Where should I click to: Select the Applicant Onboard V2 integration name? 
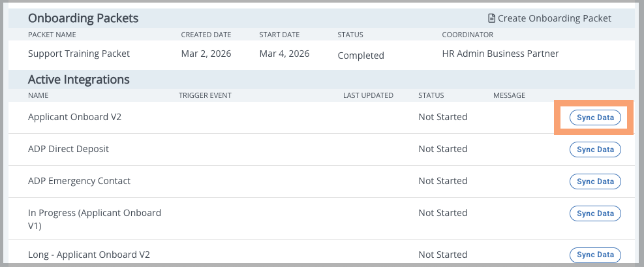coord(75,117)
